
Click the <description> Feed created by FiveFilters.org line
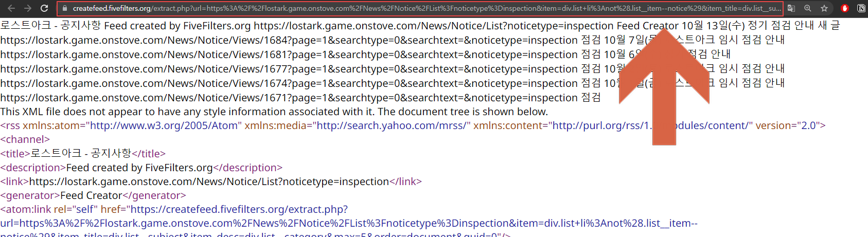coord(141,168)
